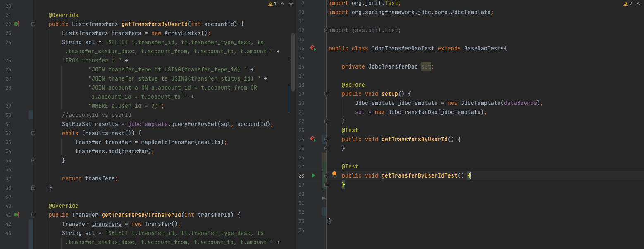644x249 pixels.
Task: Click the sut field on line 16
Action: (426, 66)
